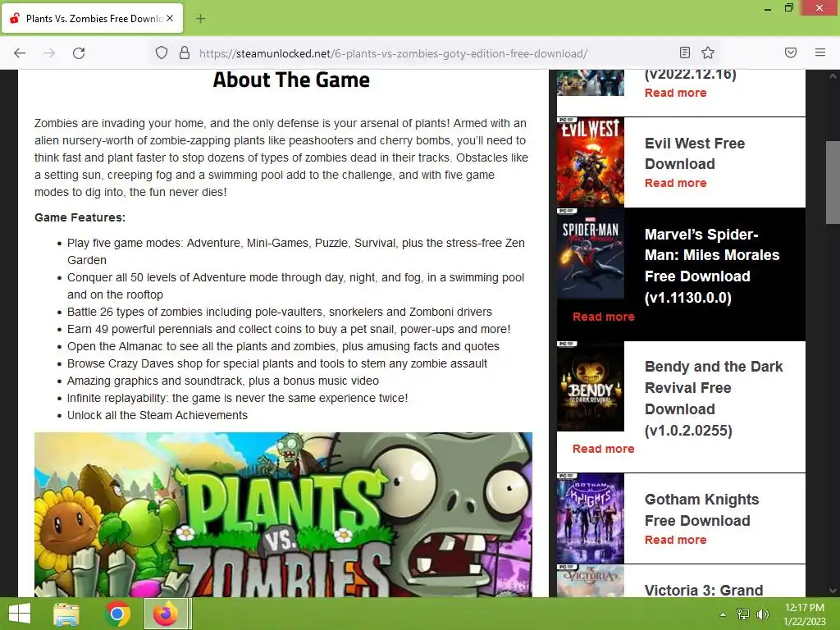Screen dimensions: 840x630
Task: Open Evil West cover thumbnail
Action: pos(591,162)
